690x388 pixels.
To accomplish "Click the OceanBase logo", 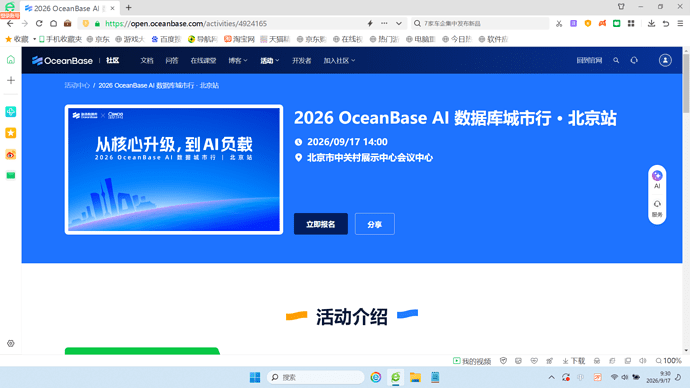I will pos(62,61).
